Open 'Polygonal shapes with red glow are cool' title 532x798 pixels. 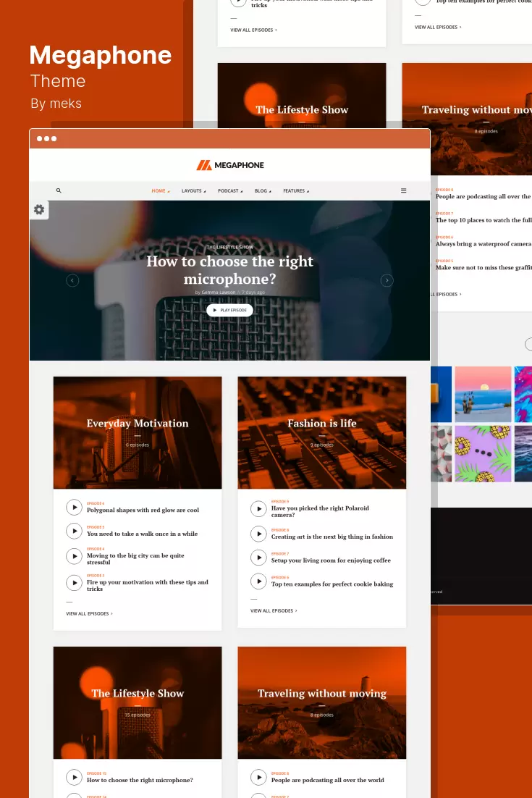[143, 510]
